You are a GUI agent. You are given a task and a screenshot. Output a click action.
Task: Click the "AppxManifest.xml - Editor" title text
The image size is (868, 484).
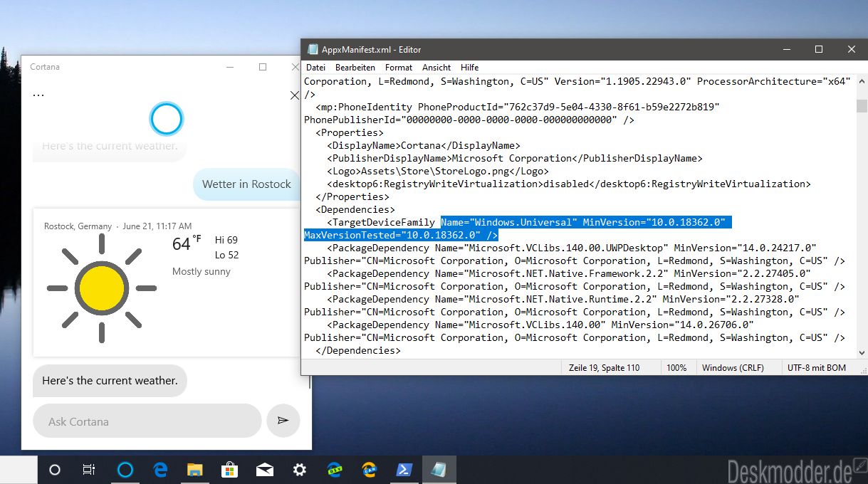tap(371, 50)
